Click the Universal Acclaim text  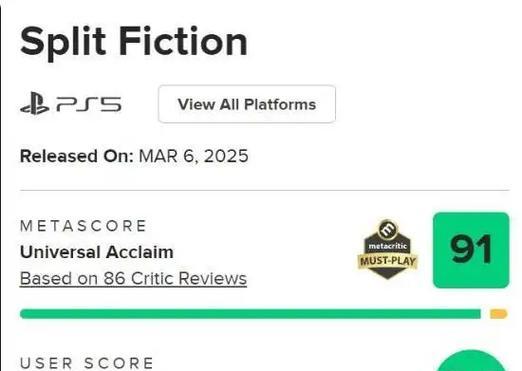pyautogui.click(x=97, y=252)
